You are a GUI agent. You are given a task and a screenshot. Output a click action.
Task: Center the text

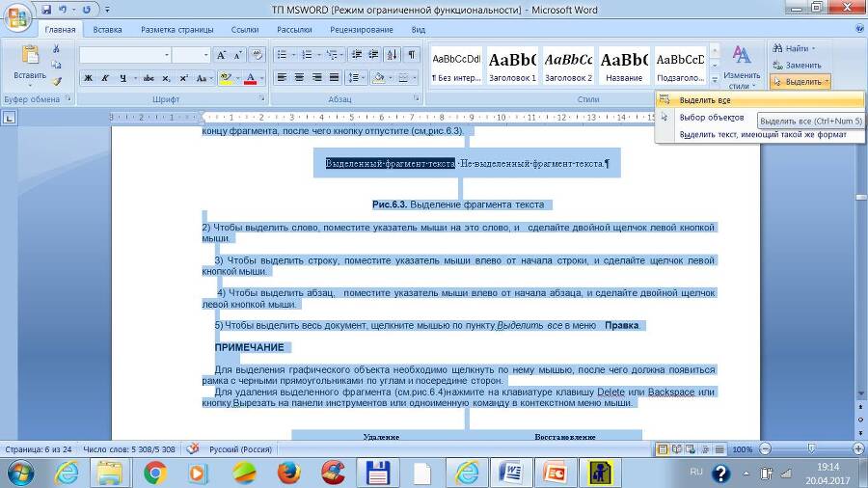[x=300, y=78]
